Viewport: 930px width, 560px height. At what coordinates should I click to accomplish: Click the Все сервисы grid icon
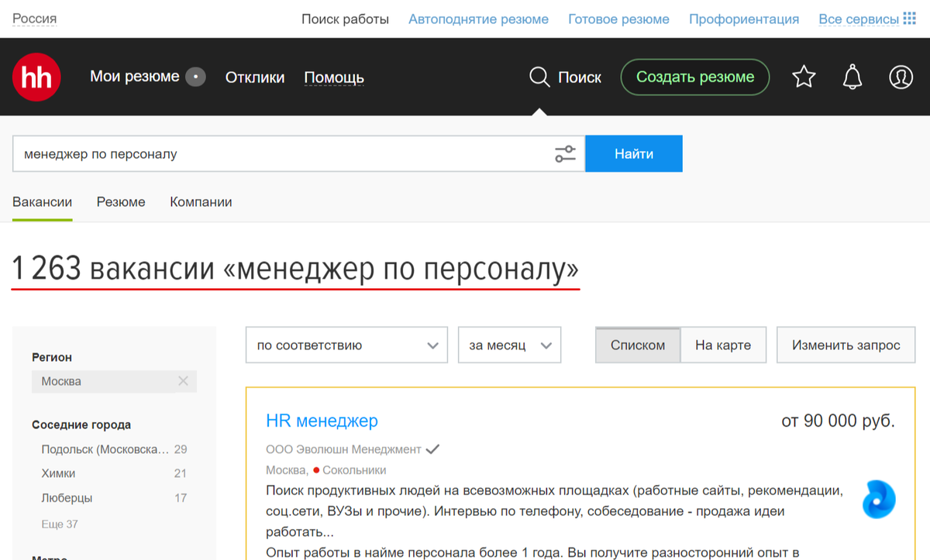coord(910,19)
